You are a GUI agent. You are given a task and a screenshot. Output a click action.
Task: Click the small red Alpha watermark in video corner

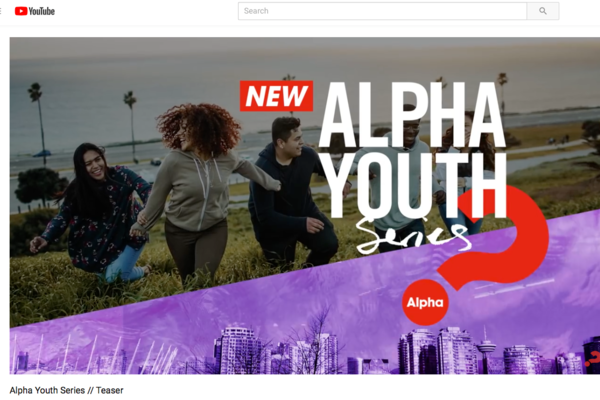pyautogui.click(x=593, y=360)
